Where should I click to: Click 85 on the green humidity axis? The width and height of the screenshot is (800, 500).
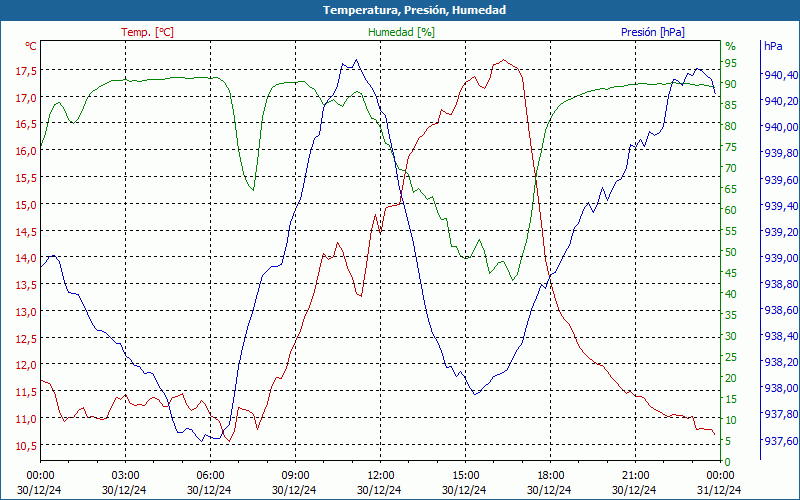coord(731,105)
